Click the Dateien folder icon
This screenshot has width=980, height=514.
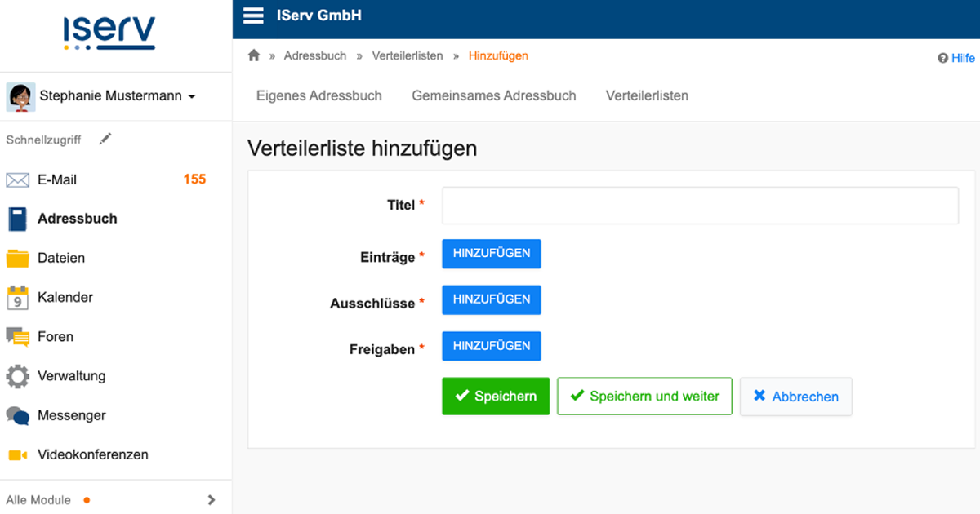(x=18, y=258)
